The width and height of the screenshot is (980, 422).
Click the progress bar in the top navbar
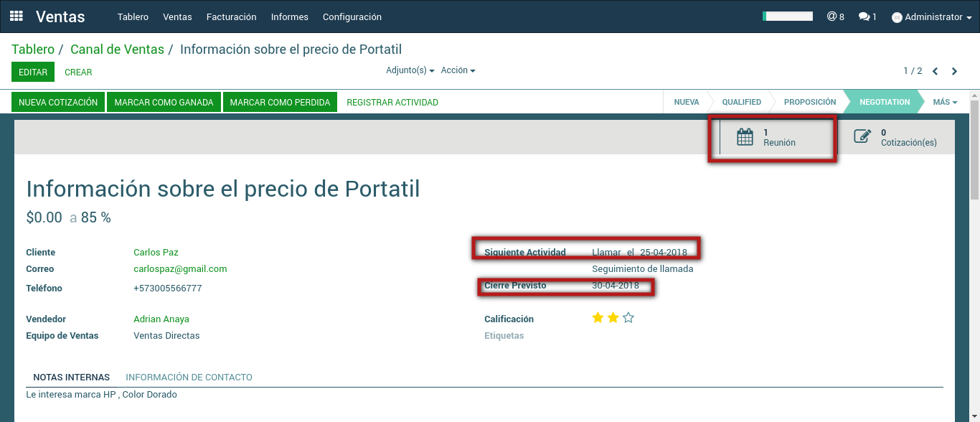[x=787, y=16]
